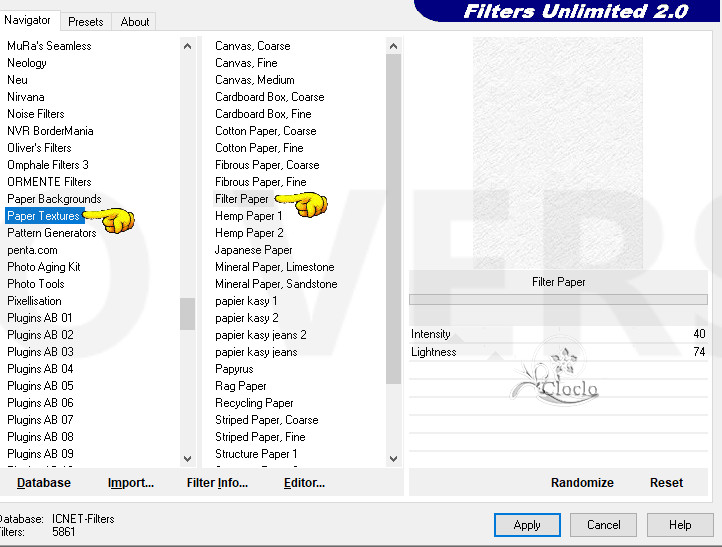Choose Cotton Paper, Fine filter

pyautogui.click(x=259, y=148)
